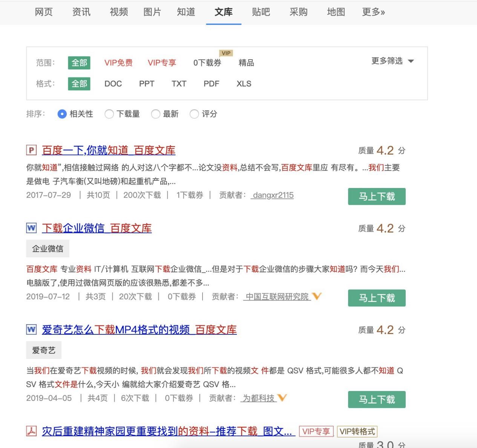This screenshot has height=448, width=477.
Task: Click the PPT file icon on the first result
Action: click(x=32, y=150)
